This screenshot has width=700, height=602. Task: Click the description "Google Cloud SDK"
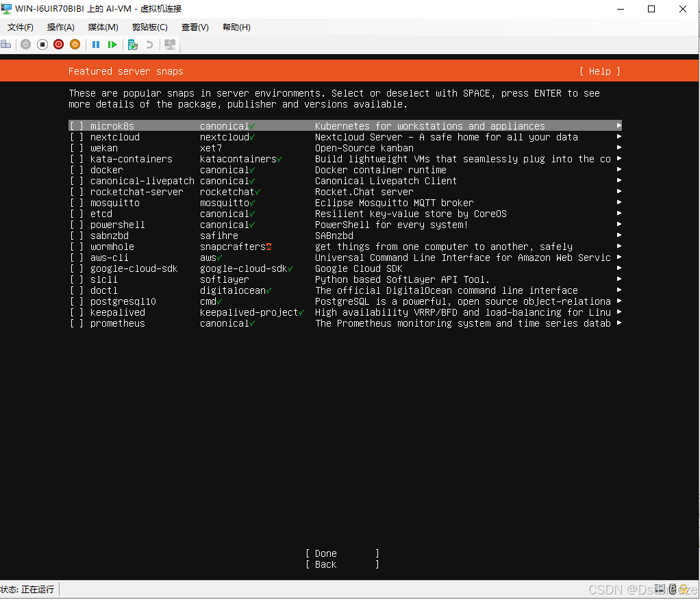358,268
